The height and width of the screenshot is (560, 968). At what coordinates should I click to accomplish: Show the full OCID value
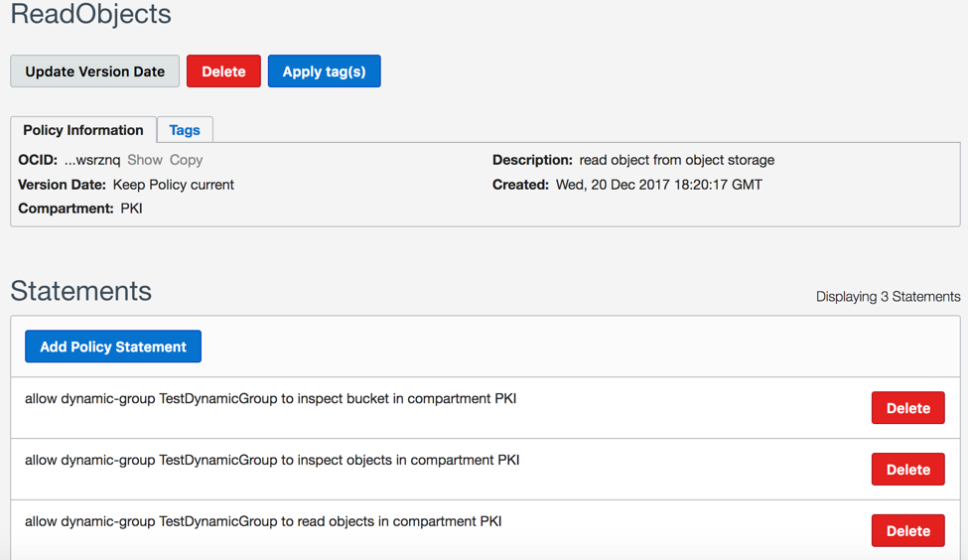(x=145, y=160)
